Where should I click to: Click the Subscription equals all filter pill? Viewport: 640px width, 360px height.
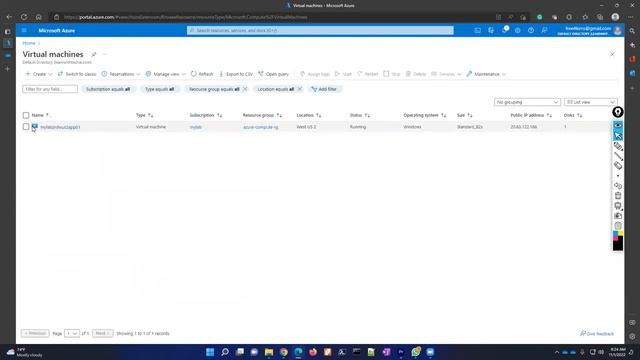108,89
